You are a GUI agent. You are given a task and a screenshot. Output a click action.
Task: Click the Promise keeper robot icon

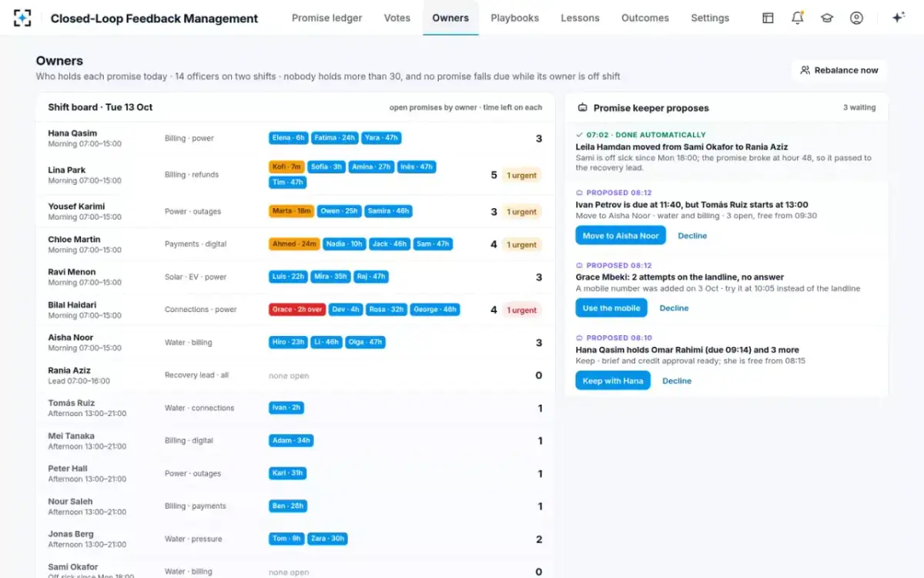[583, 108]
